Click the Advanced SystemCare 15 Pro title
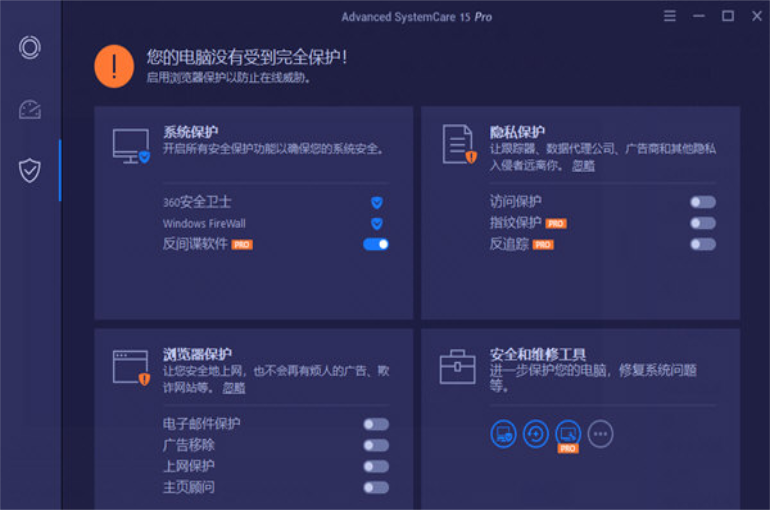770x510 pixels. click(x=416, y=17)
